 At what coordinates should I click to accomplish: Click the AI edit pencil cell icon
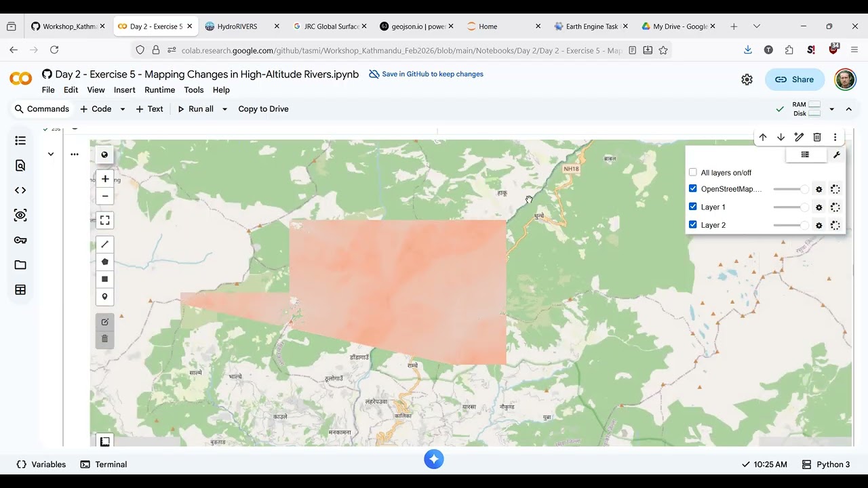click(x=799, y=138)
